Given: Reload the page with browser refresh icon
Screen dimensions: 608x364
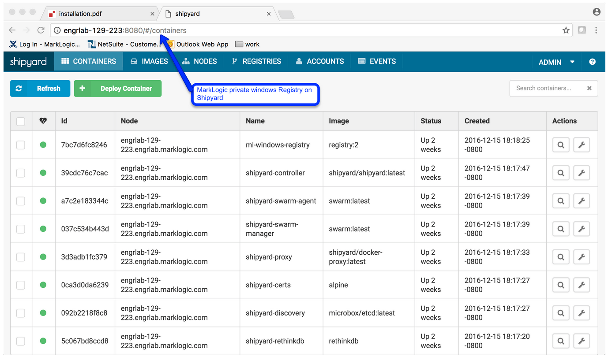Looking at the screenshot, I should 41,30.
